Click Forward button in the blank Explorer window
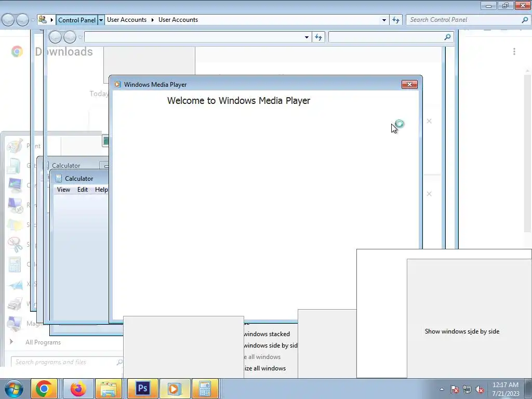The image size is (532, 399). (70, 37)
